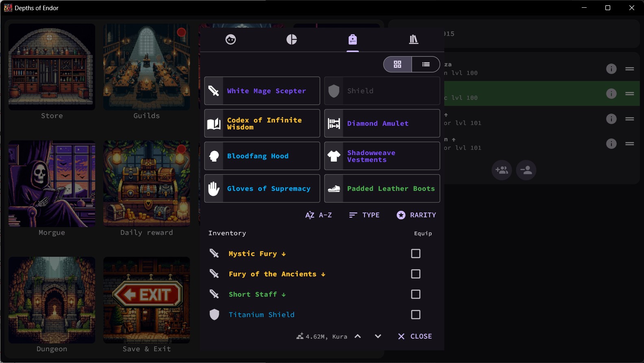Open the library books tab
The width and height of the screenshot is (644, 363).
click(414, 39)
